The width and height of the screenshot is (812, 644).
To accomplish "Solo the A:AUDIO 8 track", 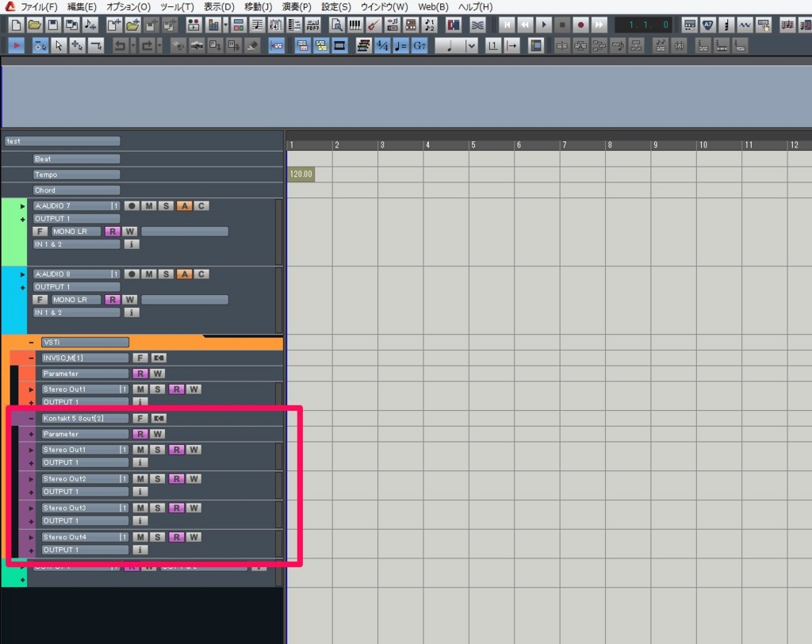I will 166,274.
